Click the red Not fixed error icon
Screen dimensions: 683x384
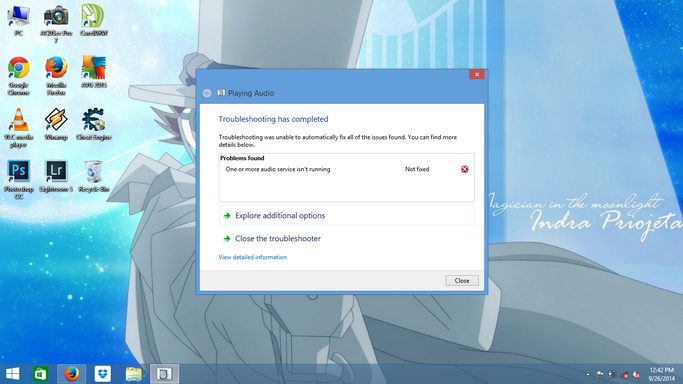(x=465, y=169)
